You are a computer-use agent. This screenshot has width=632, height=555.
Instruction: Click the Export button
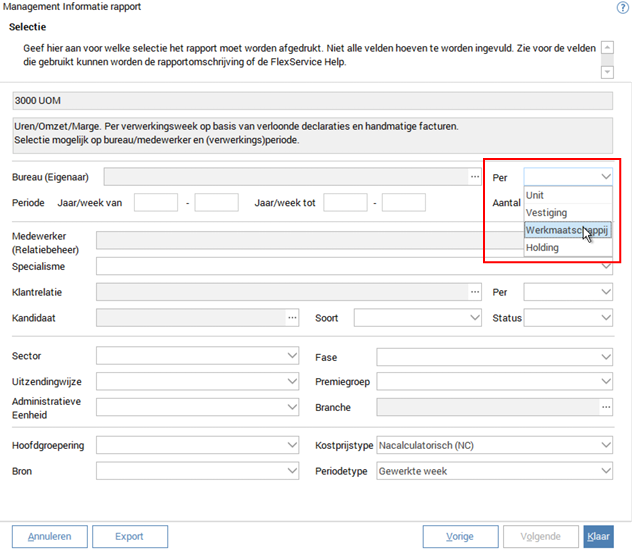click(129, 537)
